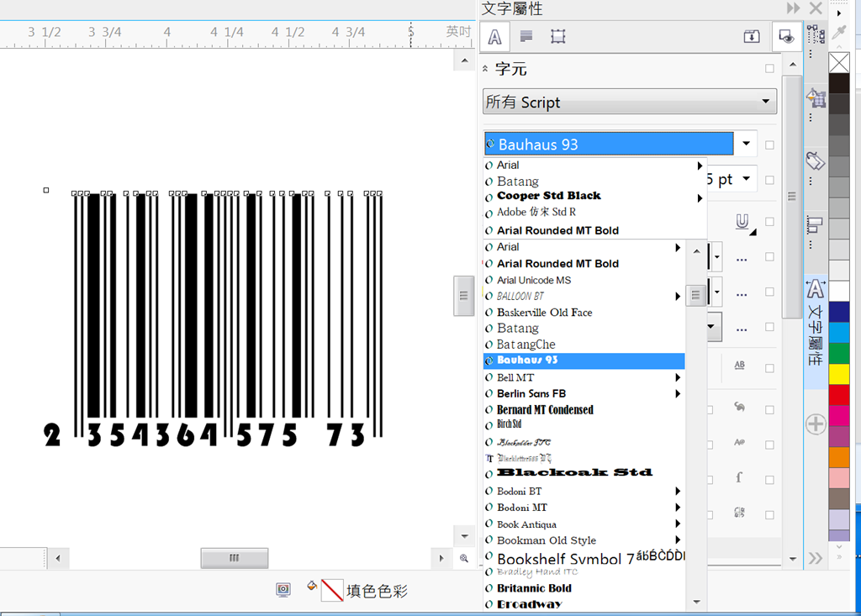Click double chevron below the docker tabs
The height and width of the screenshot is (616, 861).
tap(816, 558)
